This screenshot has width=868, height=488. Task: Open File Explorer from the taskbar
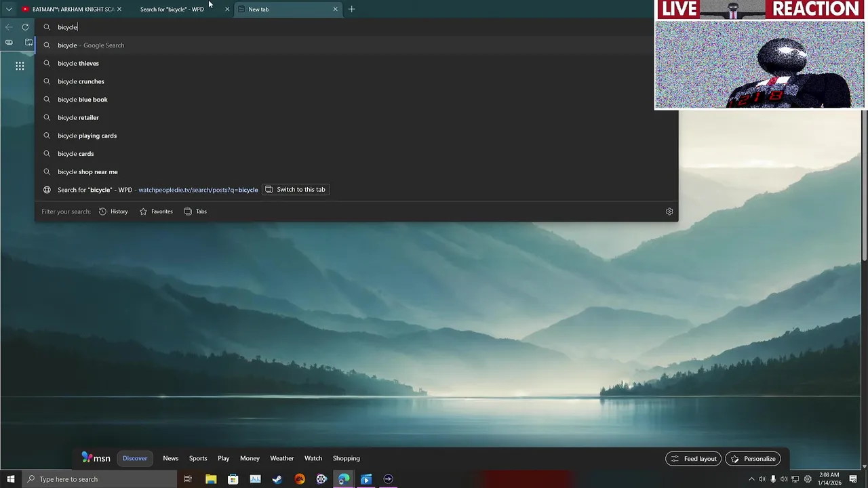pos(211,479)
